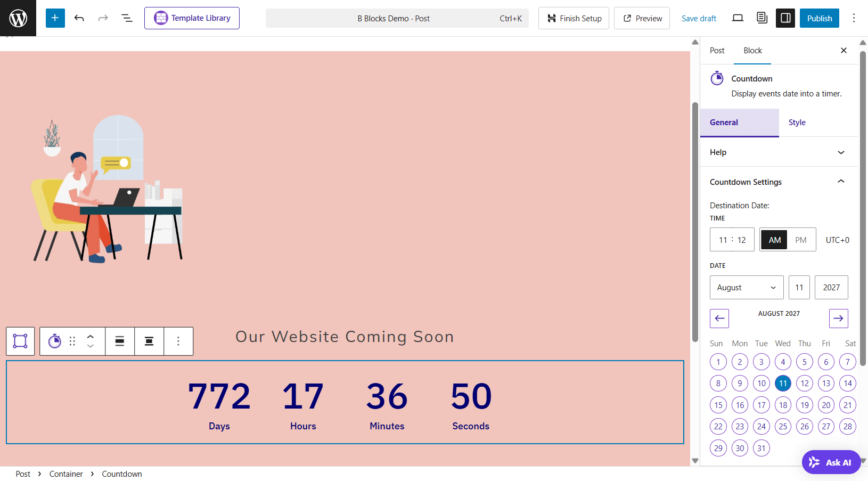Screen dimensions: 868x481
Task: Toggle the device view preview icon
Action: click(x=738, y=18)
